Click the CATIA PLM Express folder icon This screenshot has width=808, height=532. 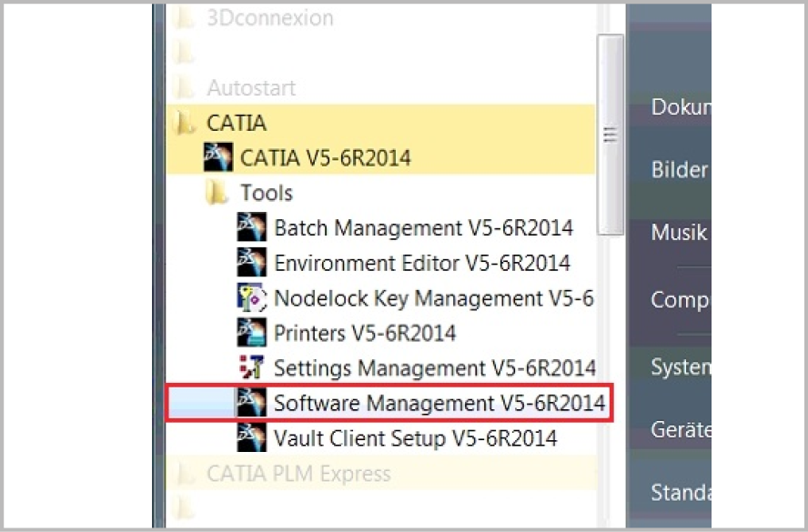(x=185, y=473)
